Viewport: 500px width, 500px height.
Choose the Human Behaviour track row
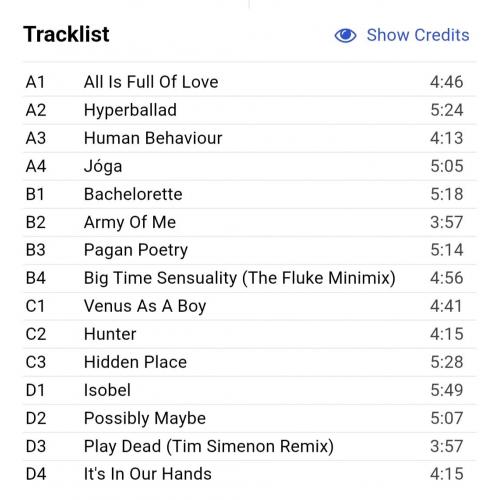249,138
